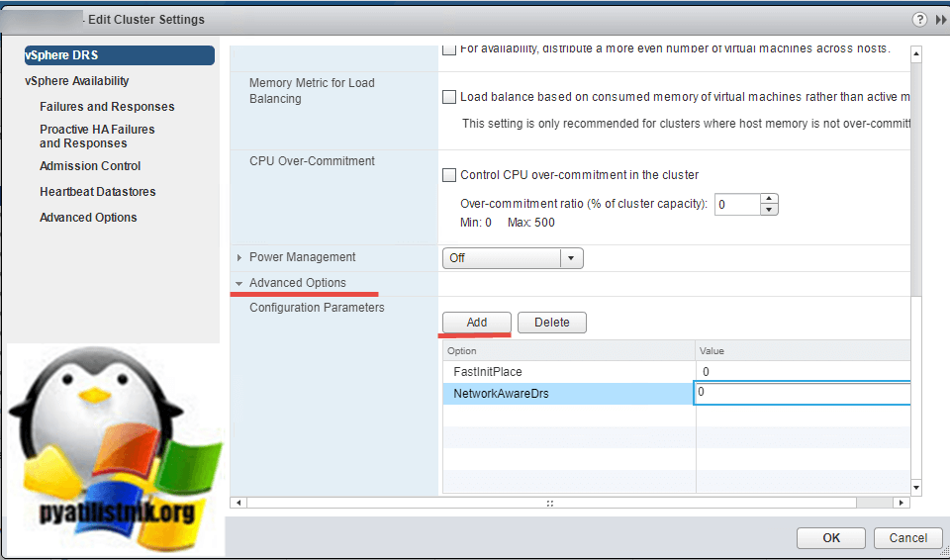Toggle load balance based on consumed memory

point(449,97)
